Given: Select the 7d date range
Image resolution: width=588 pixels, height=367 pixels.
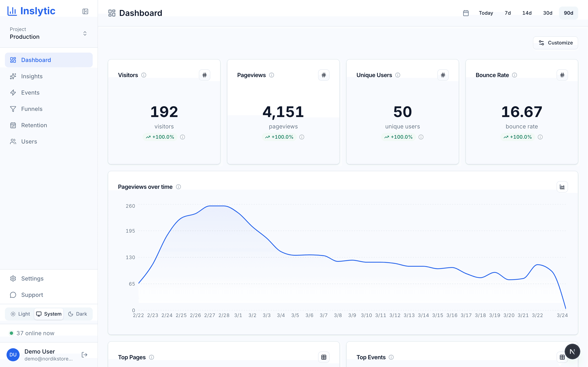Looking at the screenshot, I should (x=507, y=13).
